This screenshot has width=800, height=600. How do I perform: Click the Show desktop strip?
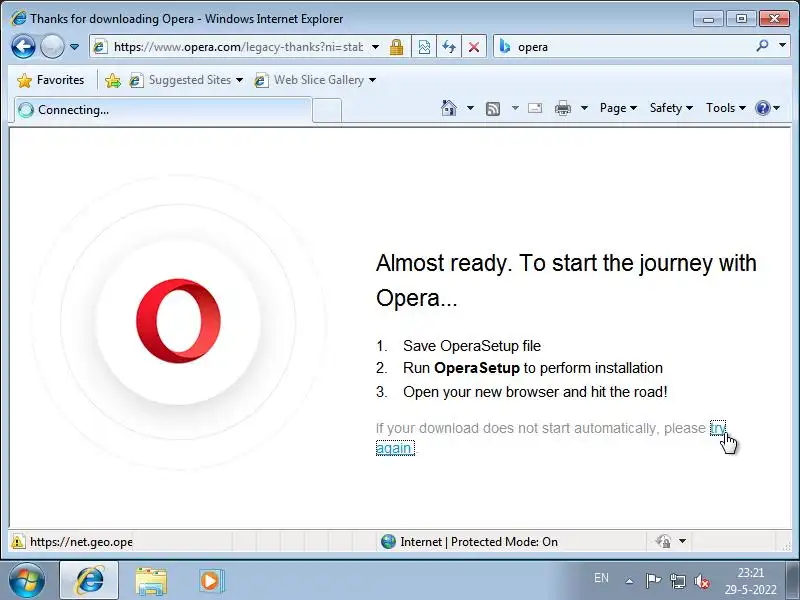pos(792,581)
